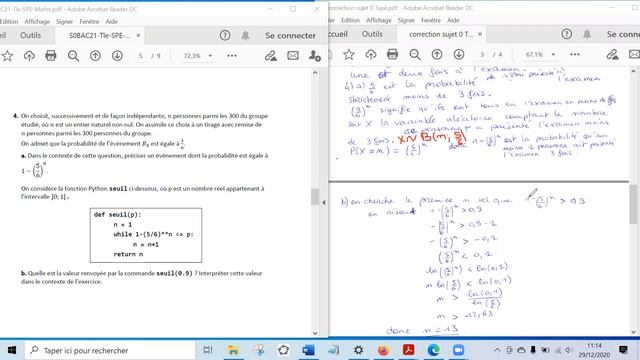Go to the previous page in the correction window
640x360 pixels.
click(437, 54)
